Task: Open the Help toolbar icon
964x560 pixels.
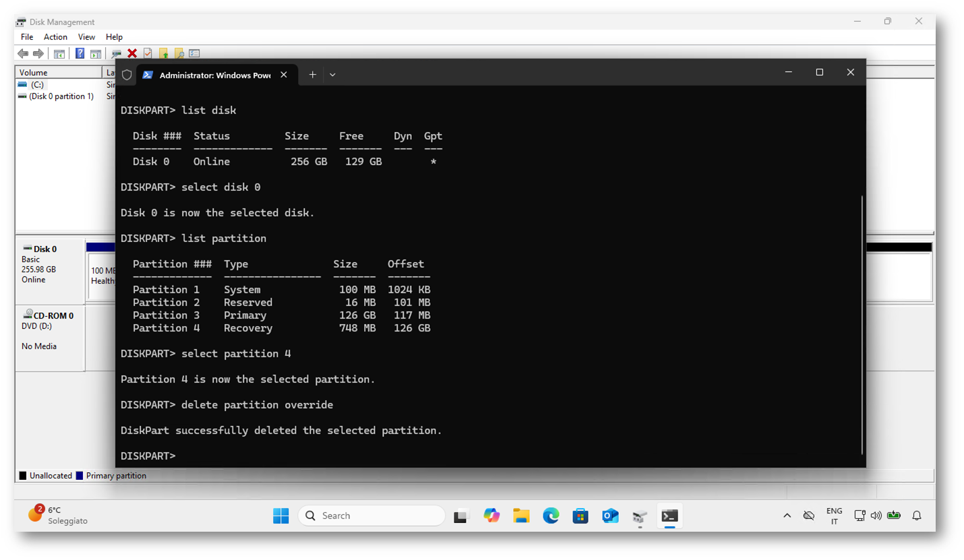Action: coord(80,53)
